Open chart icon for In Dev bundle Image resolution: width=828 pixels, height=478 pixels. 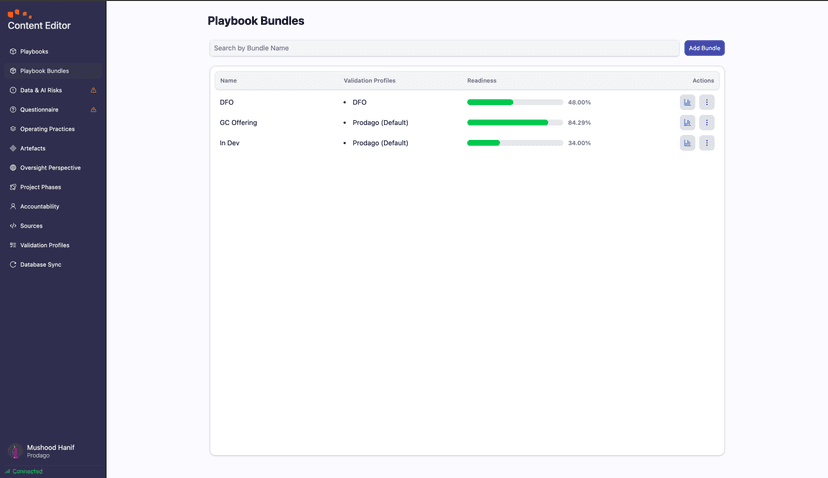687,143
